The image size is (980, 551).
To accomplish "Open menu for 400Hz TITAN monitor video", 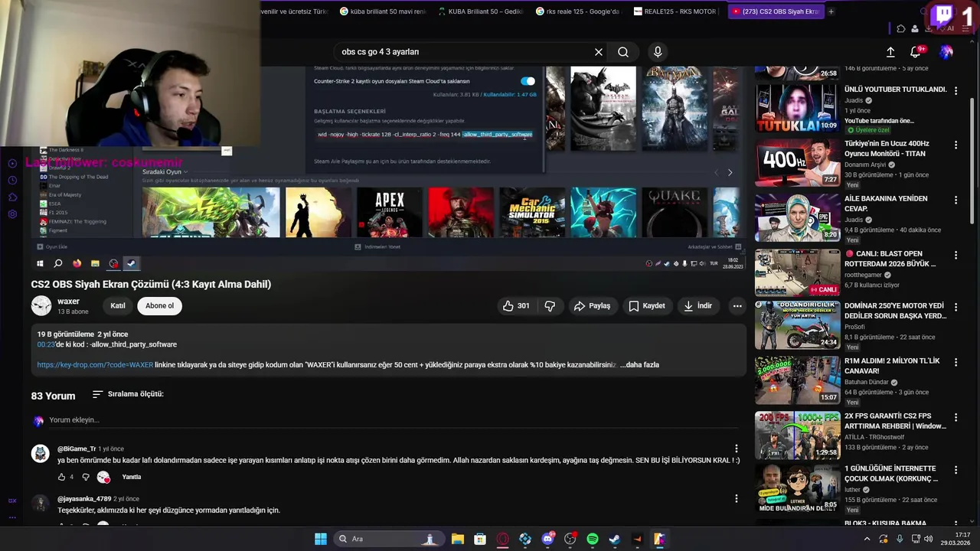I will (955, 145).
